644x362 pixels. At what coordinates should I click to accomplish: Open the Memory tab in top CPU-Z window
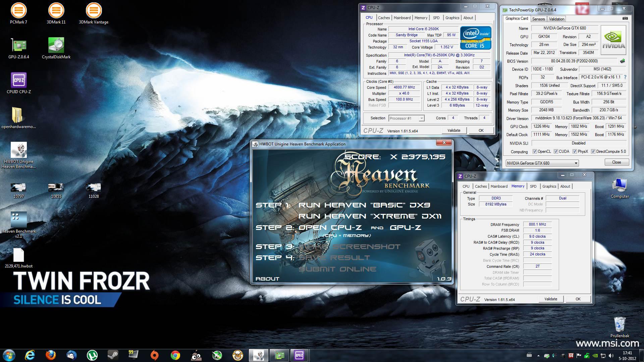[x=421, y=18]
